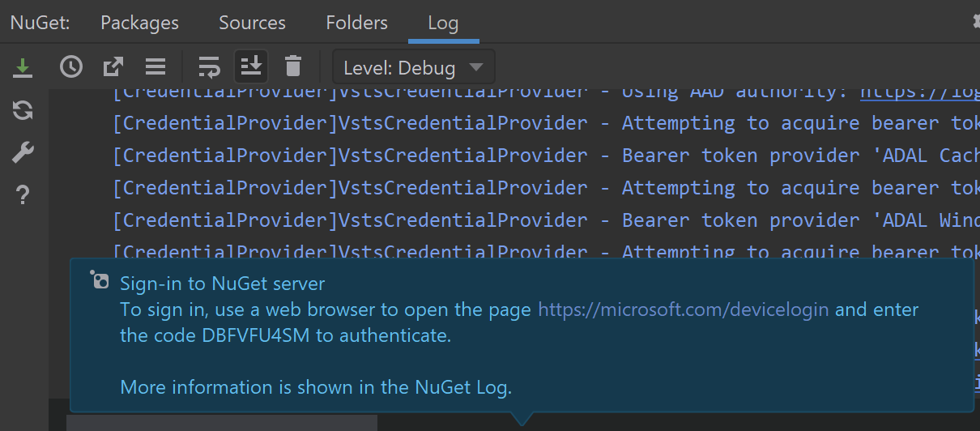The image size is (980, 431).
Task: Click the horizontal scrollbar below the log
Action: [221, 423]
